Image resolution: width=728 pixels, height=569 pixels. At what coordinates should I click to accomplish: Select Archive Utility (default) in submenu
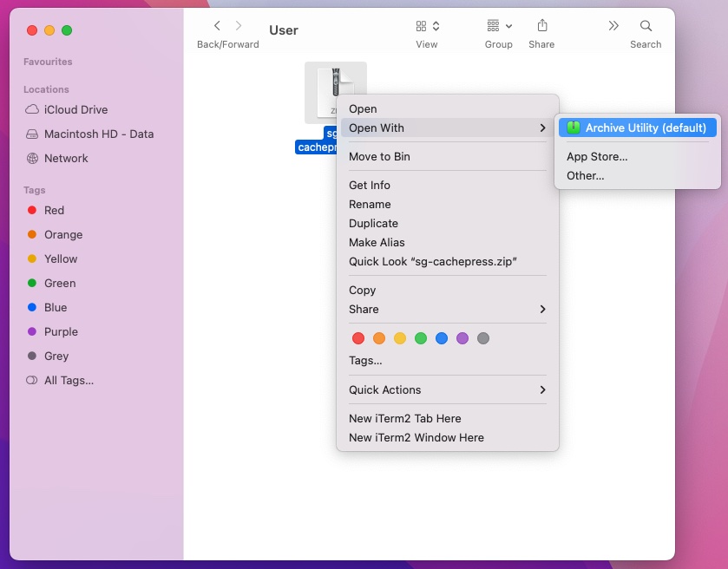pos(638,128)
